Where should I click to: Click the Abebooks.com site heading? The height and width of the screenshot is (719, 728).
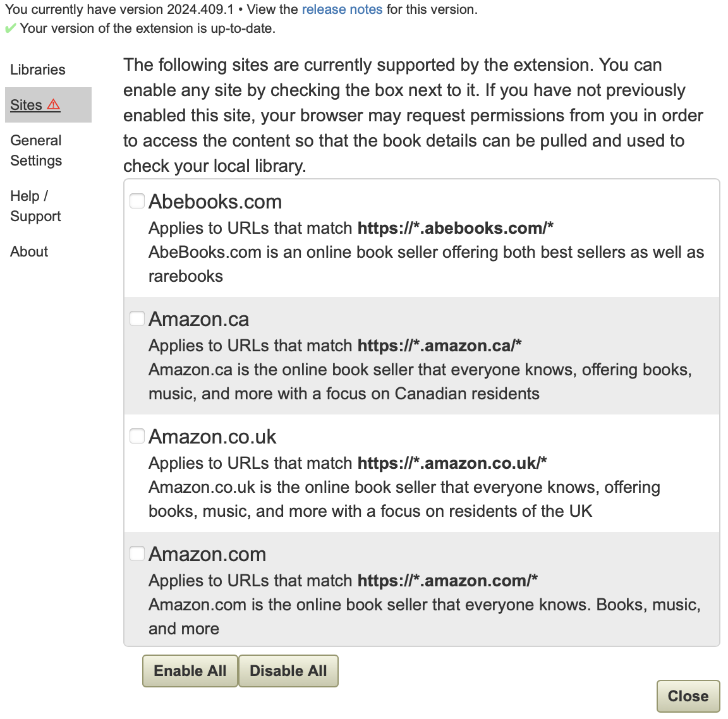click(x=215, y=202)
